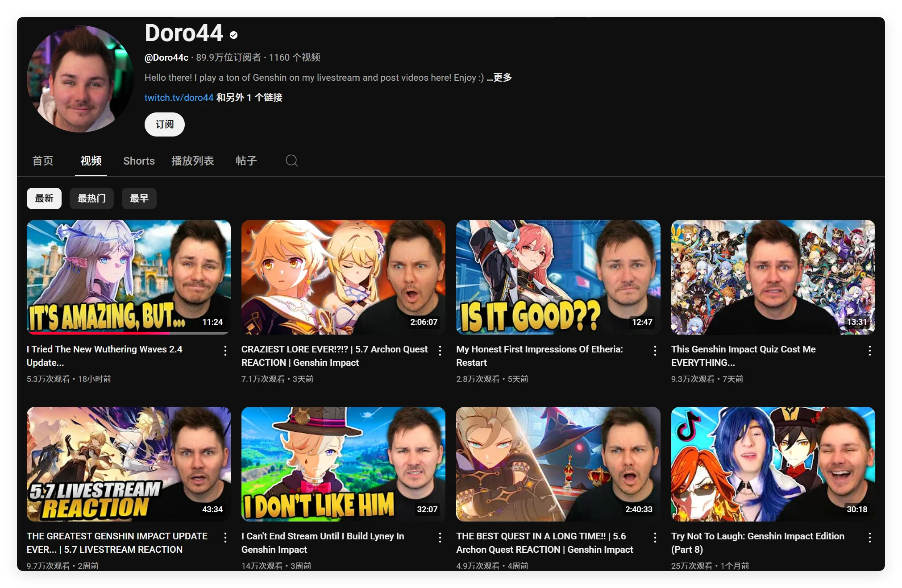Open the TikTok Try Not To Laugh thumbnail

[x=773, y=464]
